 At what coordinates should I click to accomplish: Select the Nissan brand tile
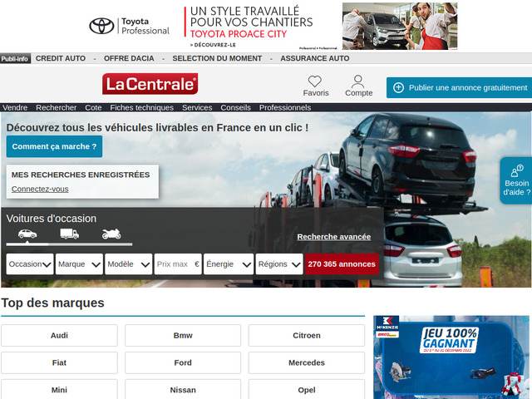(183, 390)
